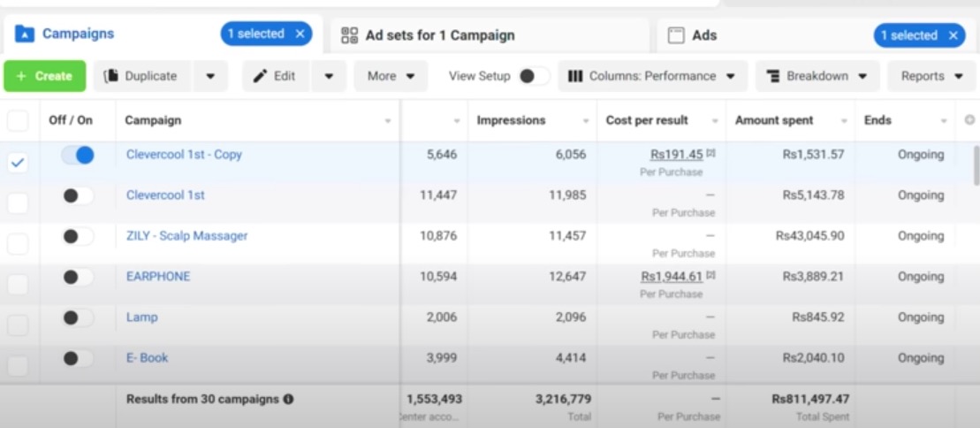Open Clevercool 1st - Copy campaign link
Image resolution: width=980 pixels, height=428 pixels.
[184, 154]
